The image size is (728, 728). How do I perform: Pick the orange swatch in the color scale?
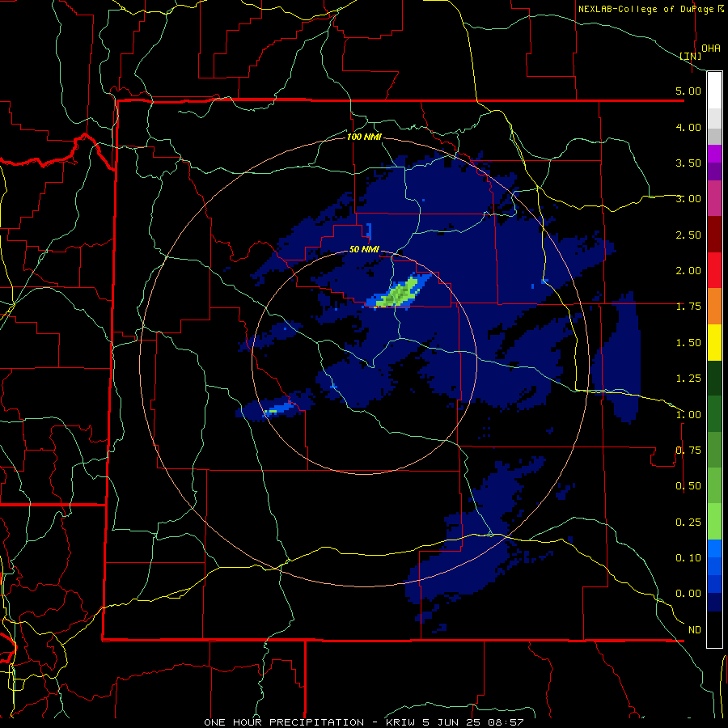tap(714, 307)
